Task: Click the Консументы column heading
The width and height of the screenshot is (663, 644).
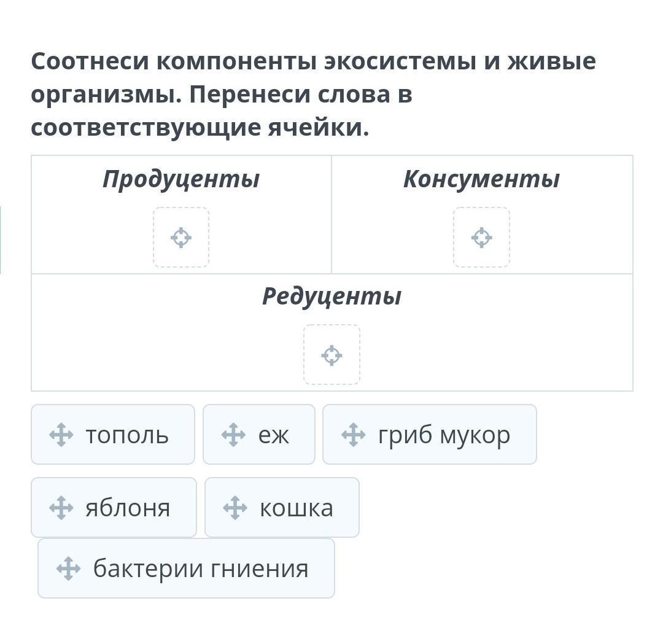Action: (x=481, y=179)
